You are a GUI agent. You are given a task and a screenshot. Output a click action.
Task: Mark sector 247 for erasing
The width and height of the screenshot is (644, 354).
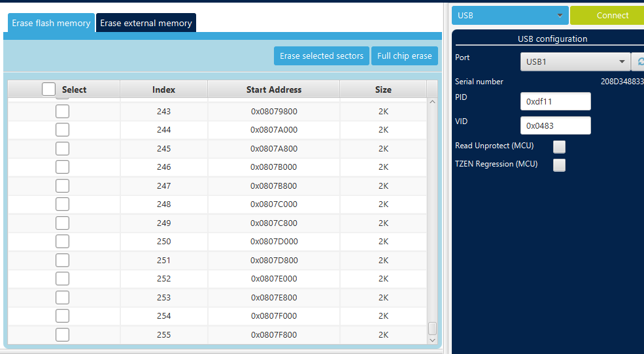[62, 186]
